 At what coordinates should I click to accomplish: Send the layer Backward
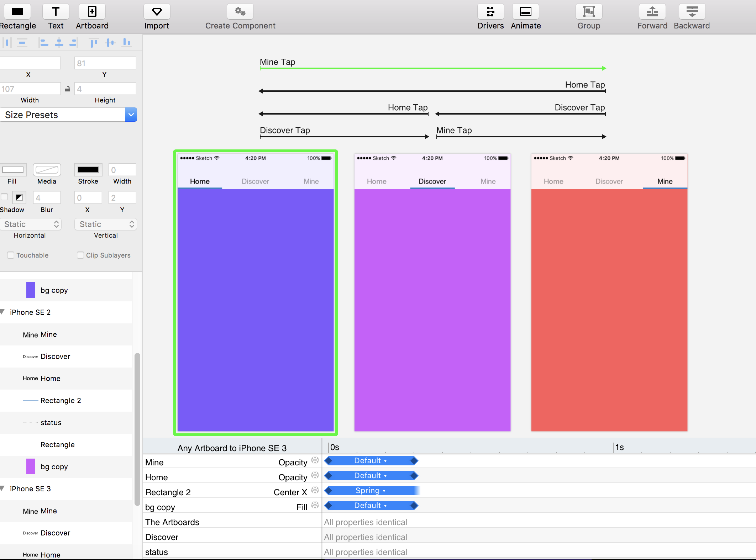tap(692, 12)
